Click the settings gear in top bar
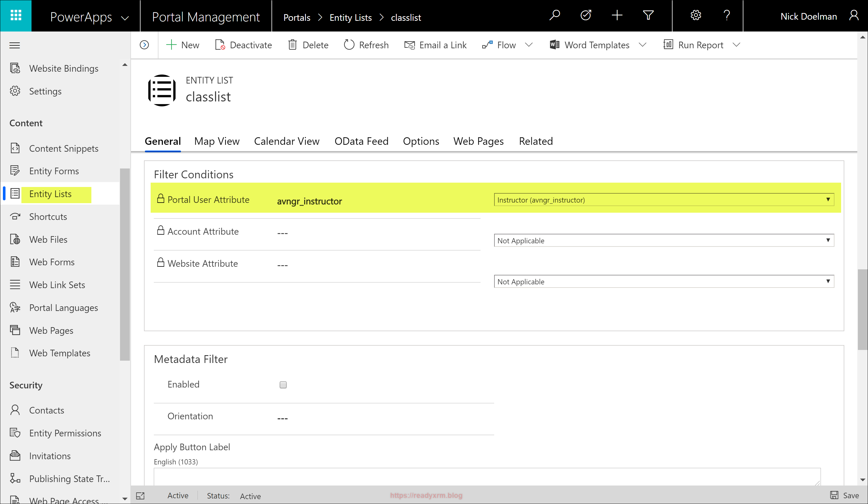 click(x=696, y=16)
